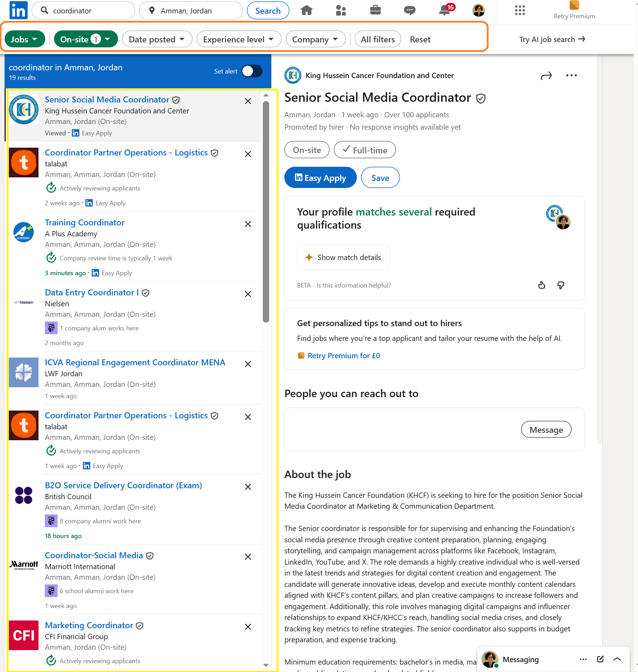Open messaging options three-dot icon
The image size is (638, 672).
(x=583, y=659)
